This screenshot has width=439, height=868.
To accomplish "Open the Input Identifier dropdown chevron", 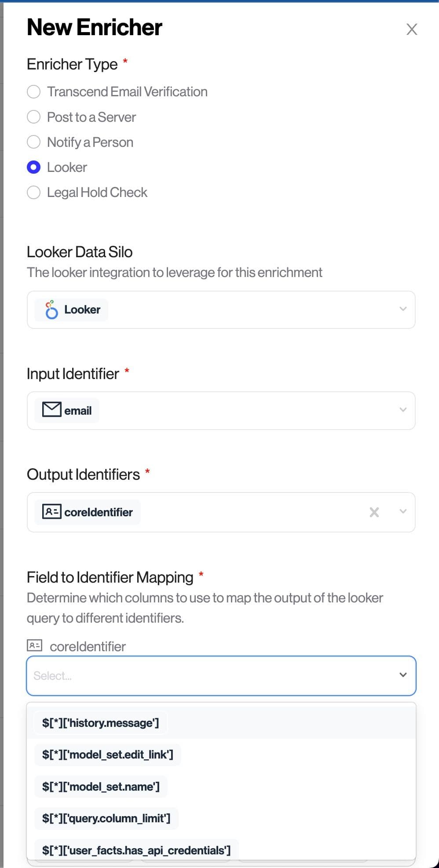I will (x=402, y=410).
